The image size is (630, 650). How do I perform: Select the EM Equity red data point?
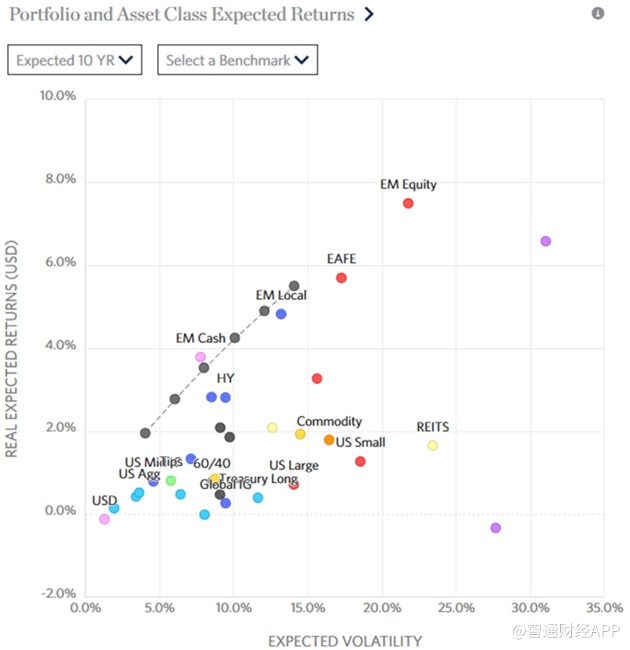pos(408,203)
